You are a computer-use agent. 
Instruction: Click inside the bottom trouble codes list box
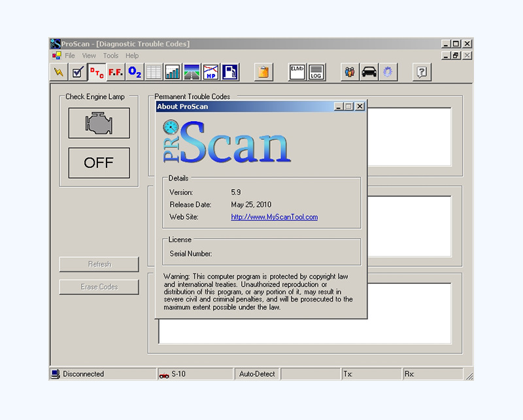point(305,330)
